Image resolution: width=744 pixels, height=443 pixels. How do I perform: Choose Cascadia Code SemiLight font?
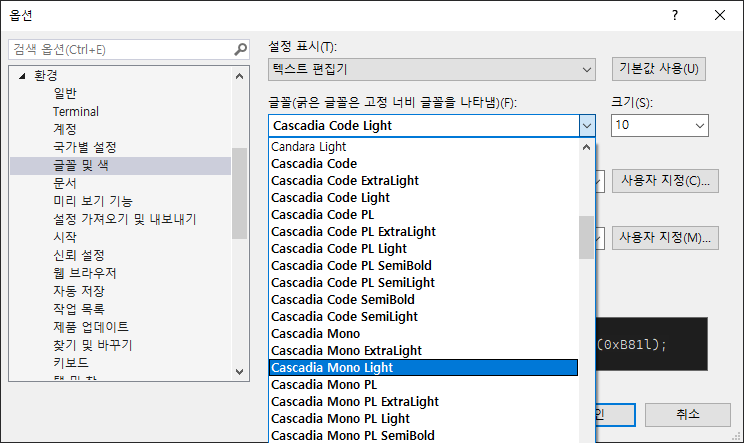(x=423, y=317)
